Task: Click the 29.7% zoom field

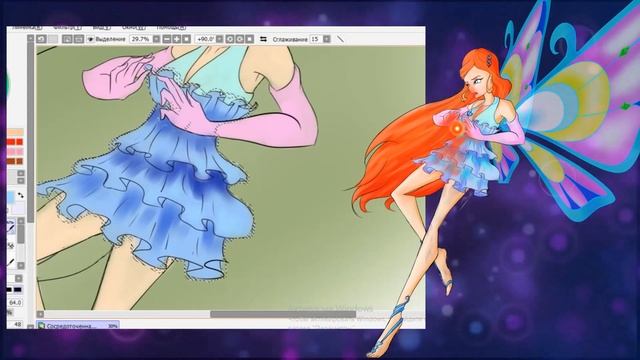Action: pos(141,39)
